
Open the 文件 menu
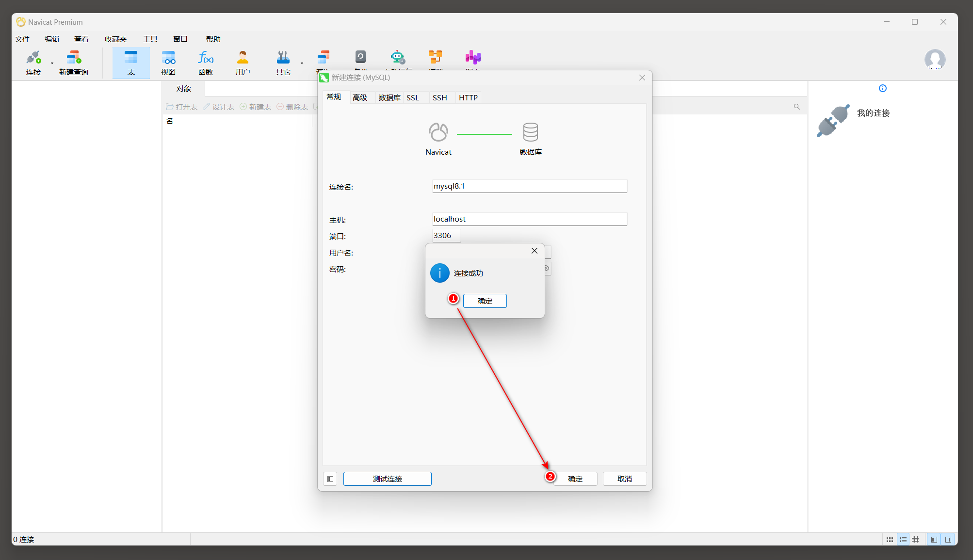pyautogui.click(x=22, y=39)
